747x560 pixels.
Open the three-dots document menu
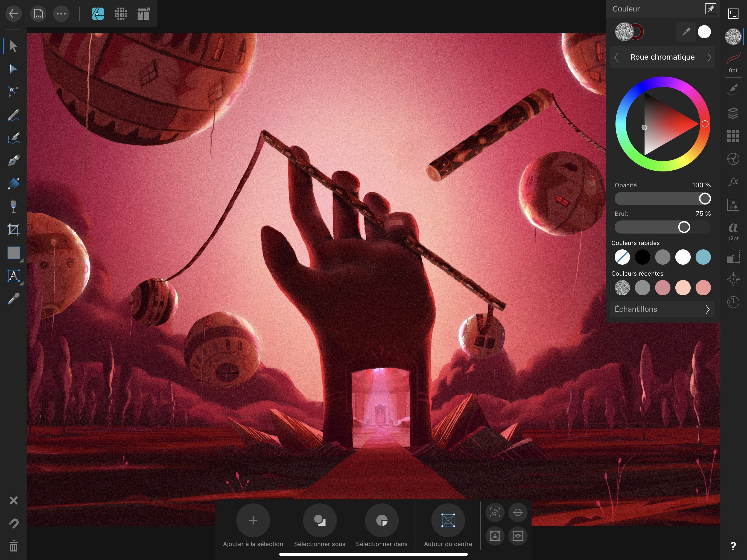pos(61,14)
